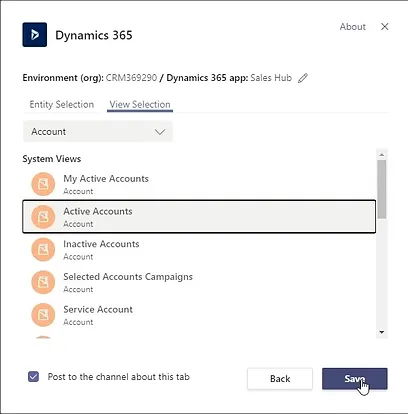Click the scrollbar up arrow
408x414 pixels.
tap(382, 155)
